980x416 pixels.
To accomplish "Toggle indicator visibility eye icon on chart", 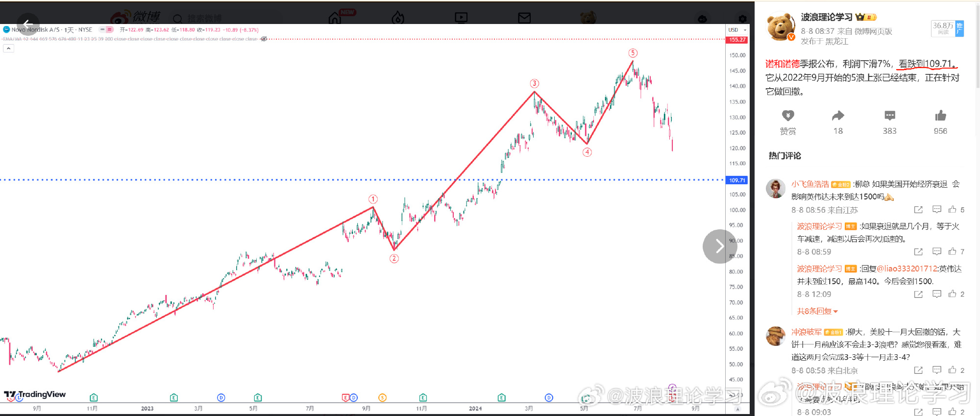I will pos(264,39).
